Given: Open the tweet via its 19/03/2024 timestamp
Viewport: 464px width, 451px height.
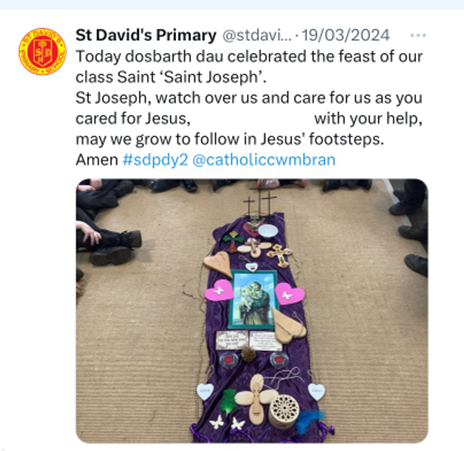Looking at the screenshot, I should 346,35.
